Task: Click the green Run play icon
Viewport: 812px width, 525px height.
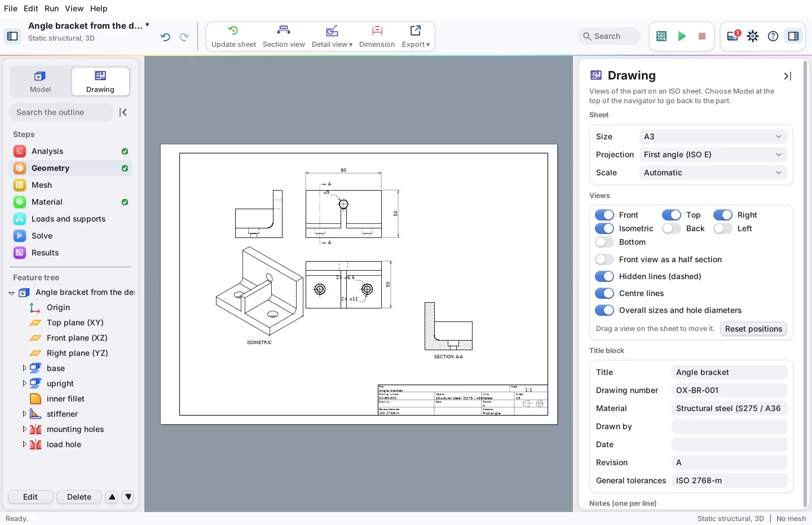Action: (682, 36)
